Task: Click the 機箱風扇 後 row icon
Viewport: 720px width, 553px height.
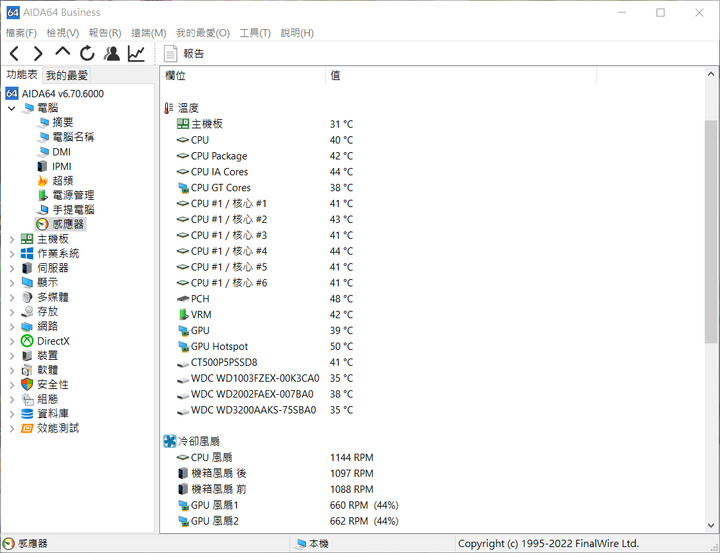Action: tap(183, 474)
